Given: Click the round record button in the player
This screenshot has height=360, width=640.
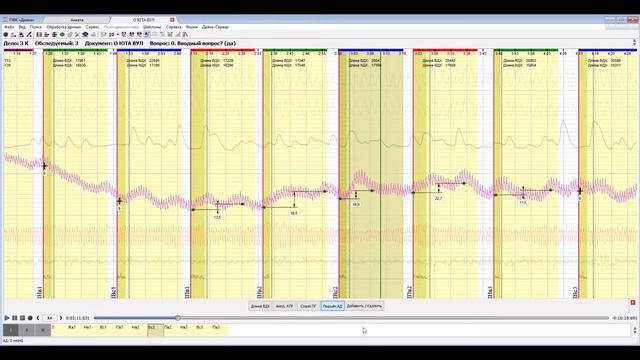Looking at the screenshot, I should [30, 318].
